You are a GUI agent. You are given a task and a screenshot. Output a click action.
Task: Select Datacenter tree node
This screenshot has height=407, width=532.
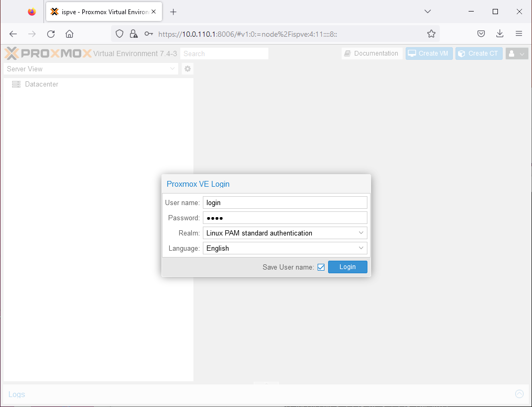(41, 84)
